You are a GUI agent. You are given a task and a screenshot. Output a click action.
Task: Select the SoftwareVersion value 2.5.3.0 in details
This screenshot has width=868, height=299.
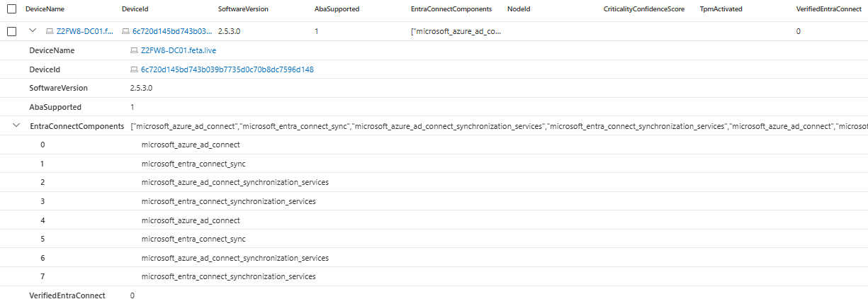pyautogui.click(x=142, y=89)
